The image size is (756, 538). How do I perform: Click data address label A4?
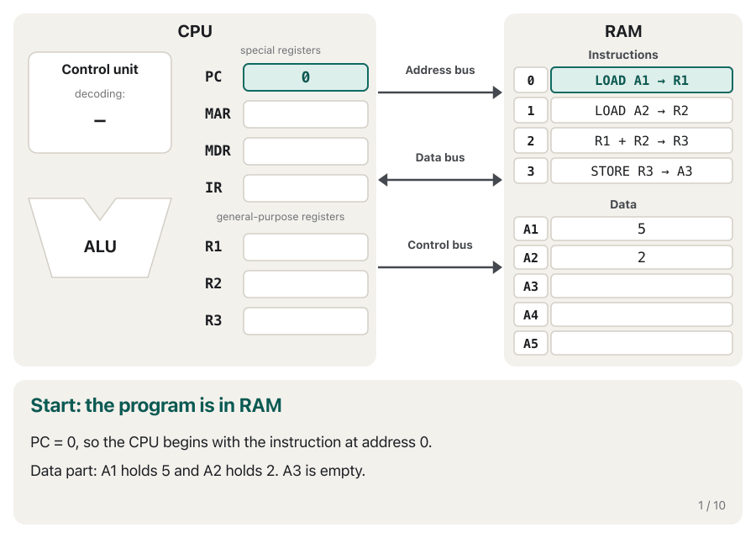click(x=530, y=314)
